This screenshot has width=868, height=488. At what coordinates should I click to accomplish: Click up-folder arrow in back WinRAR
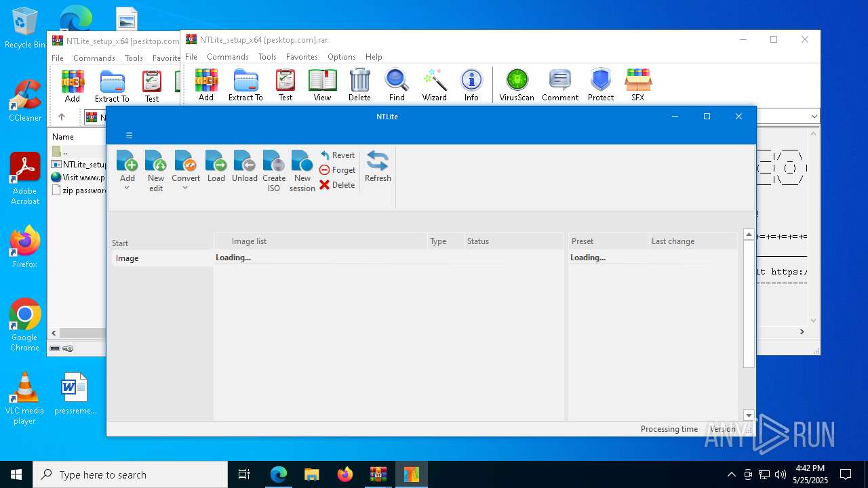pos(61,117)
